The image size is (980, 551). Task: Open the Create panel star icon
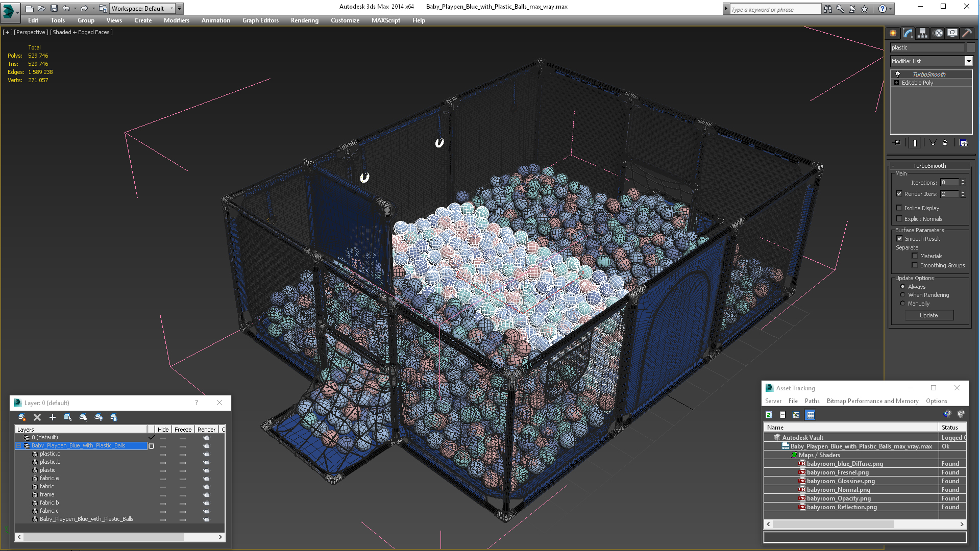(893, 33)
